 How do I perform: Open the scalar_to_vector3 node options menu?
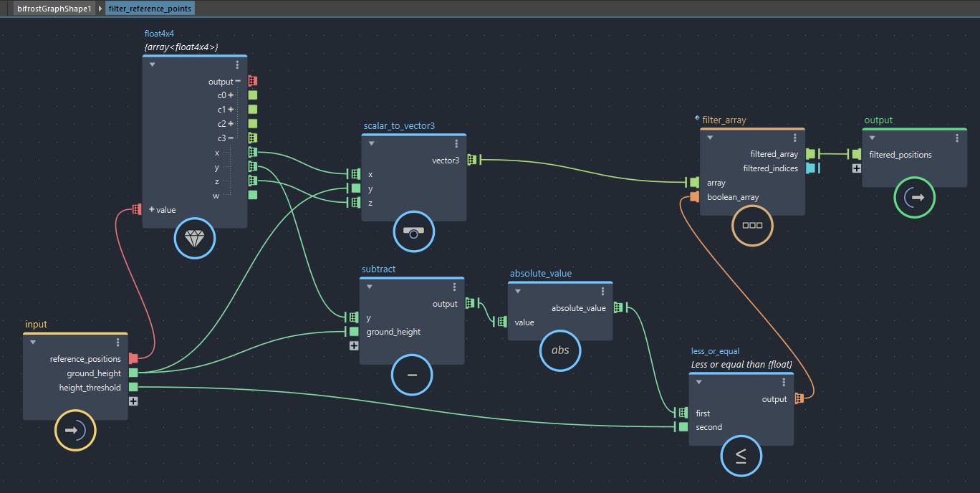point(456,143)
